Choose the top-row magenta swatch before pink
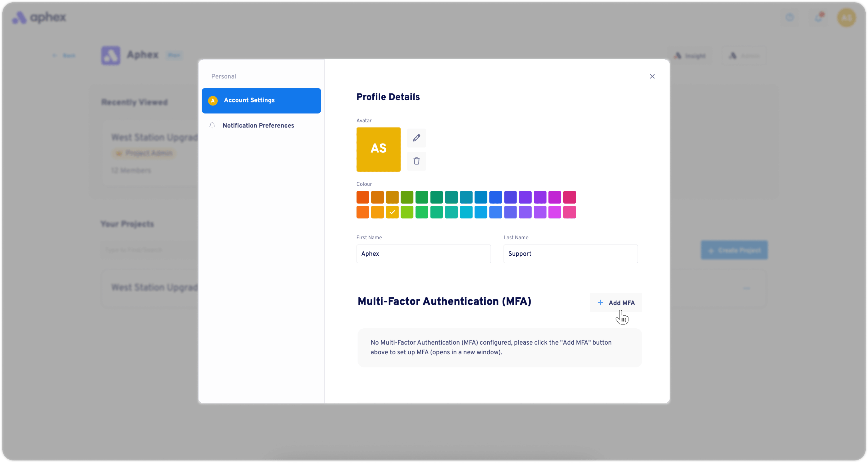The width and height of the screenshot is (868, 463). [554, 197]
